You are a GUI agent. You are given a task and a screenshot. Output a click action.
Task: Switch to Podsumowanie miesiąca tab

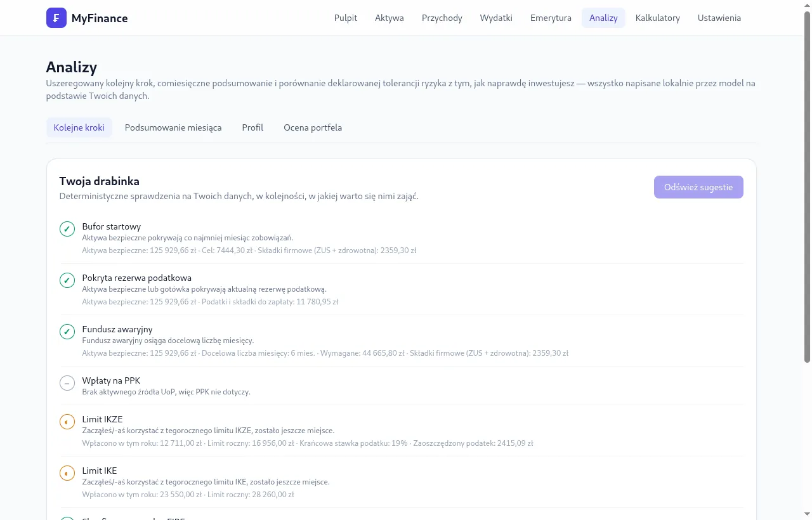pyautogui.click(x=173, y=127)
